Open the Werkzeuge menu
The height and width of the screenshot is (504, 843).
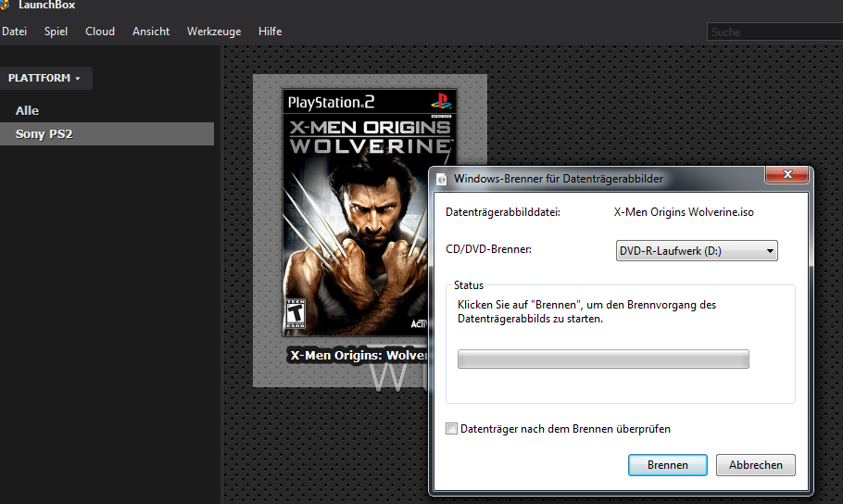[x=214, y=31]
